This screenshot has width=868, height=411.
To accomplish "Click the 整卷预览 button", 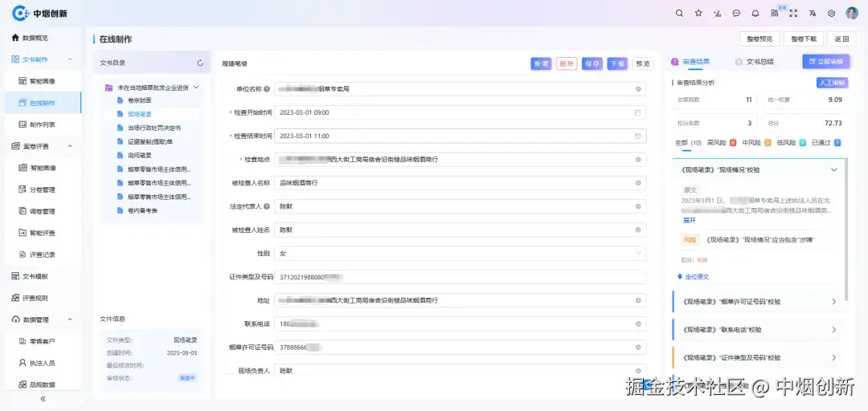I will click(759, 39).
